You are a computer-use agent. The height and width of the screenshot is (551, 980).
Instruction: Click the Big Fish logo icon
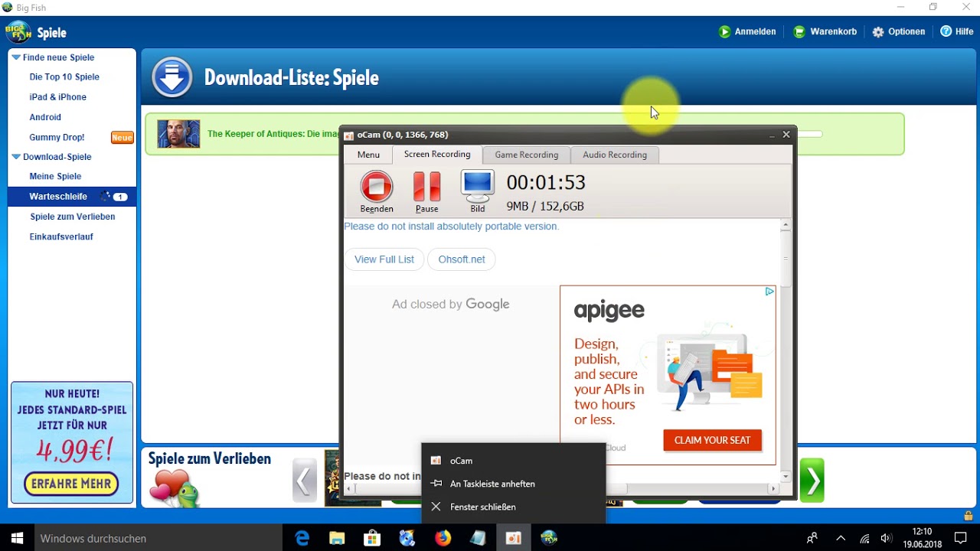point(18,32)
